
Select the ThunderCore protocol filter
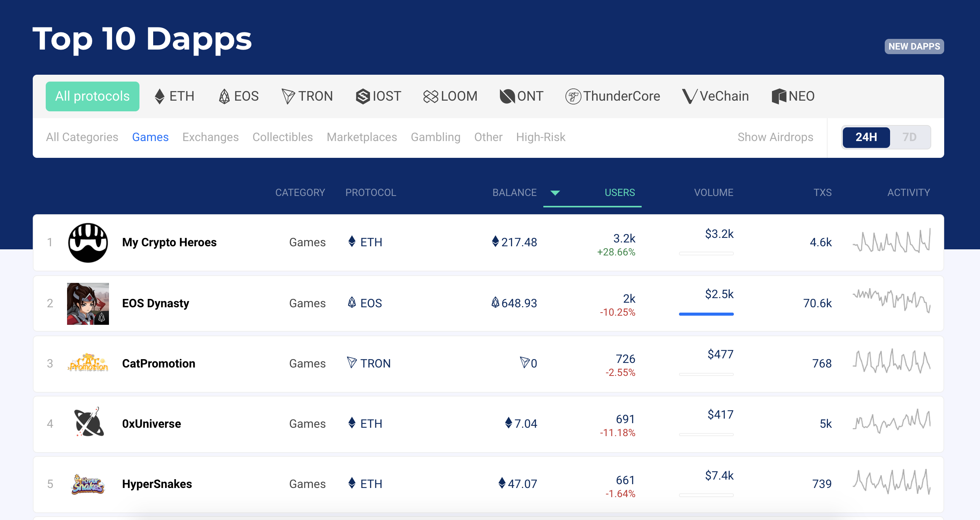coord(613,96)
